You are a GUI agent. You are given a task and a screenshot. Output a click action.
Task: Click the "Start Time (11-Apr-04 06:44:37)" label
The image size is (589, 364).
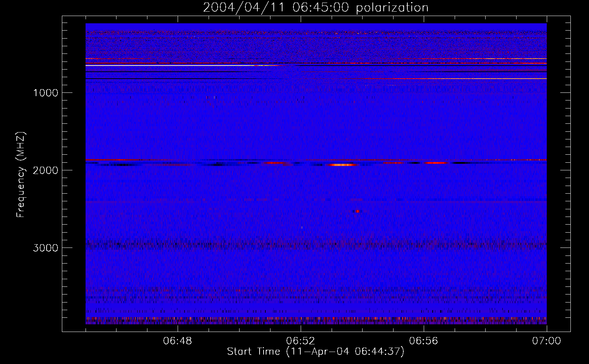(316, 352)
